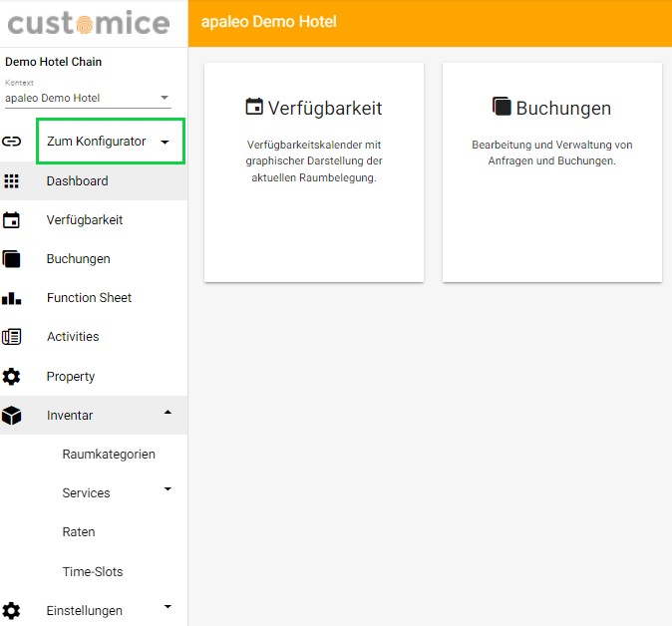Select Einstellungen menu label
This screenshot has height=626, width=672.
[85, 611]
